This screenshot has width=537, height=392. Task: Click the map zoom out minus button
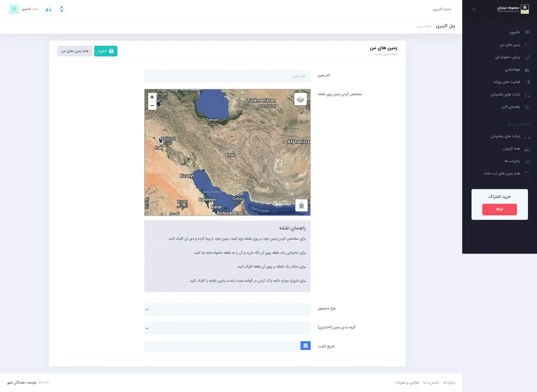pyautogui.click(x=152, y=106)
